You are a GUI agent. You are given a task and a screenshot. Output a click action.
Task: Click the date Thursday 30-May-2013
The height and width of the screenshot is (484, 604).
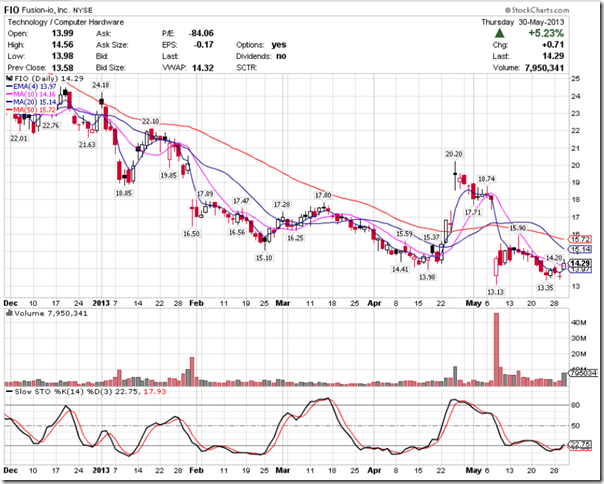pos(522,22)
